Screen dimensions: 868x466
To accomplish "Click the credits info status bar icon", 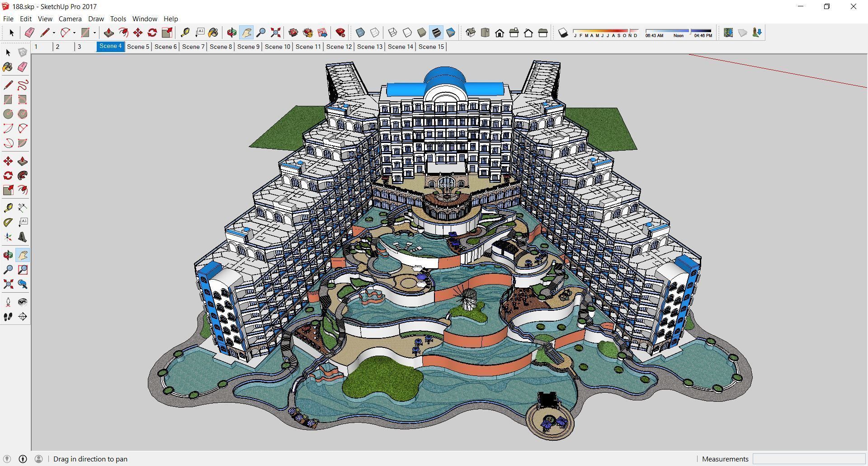I will click(23, 459).
